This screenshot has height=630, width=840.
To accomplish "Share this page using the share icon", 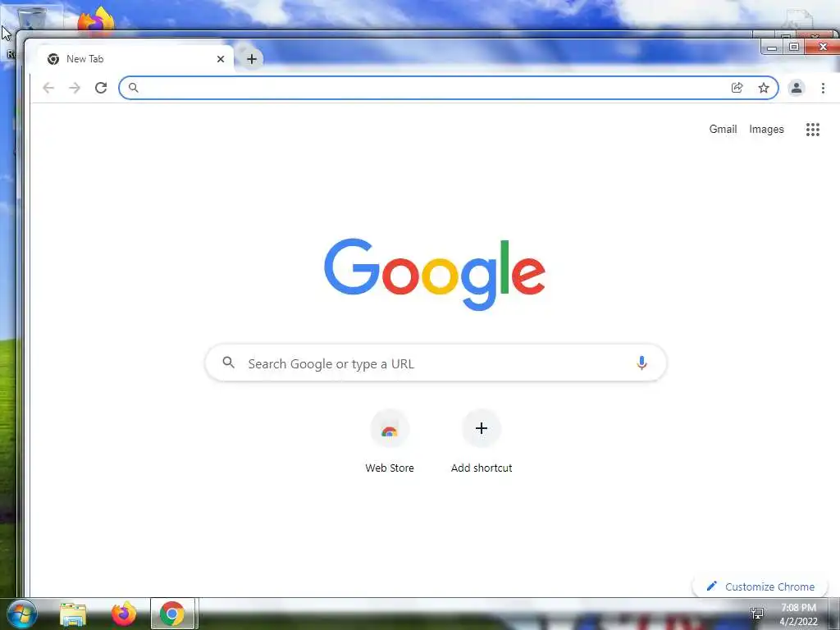I will click(737, 88).
